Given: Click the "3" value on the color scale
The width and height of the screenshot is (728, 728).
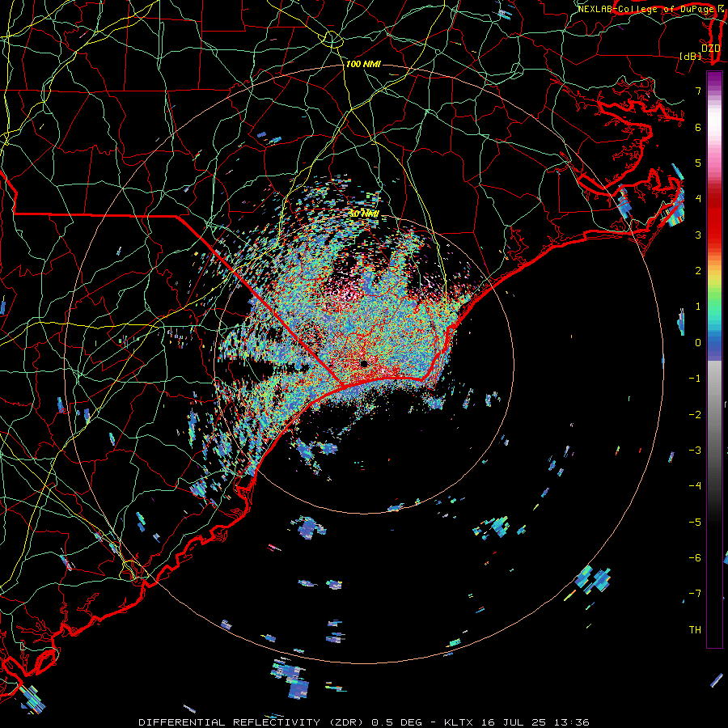Looking at the screenshot, I should [x=698, y=235].
